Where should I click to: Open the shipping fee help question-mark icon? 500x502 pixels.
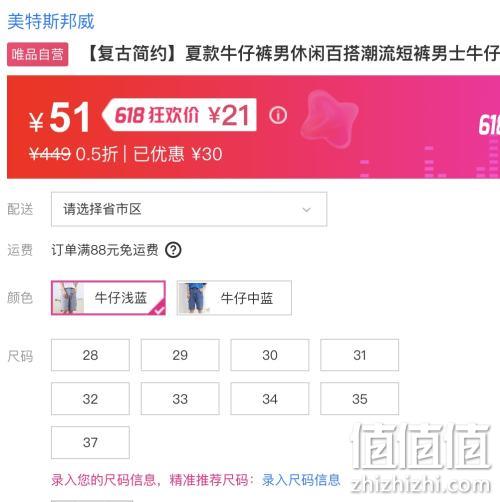pyautogui.click(x=173, y=250)
